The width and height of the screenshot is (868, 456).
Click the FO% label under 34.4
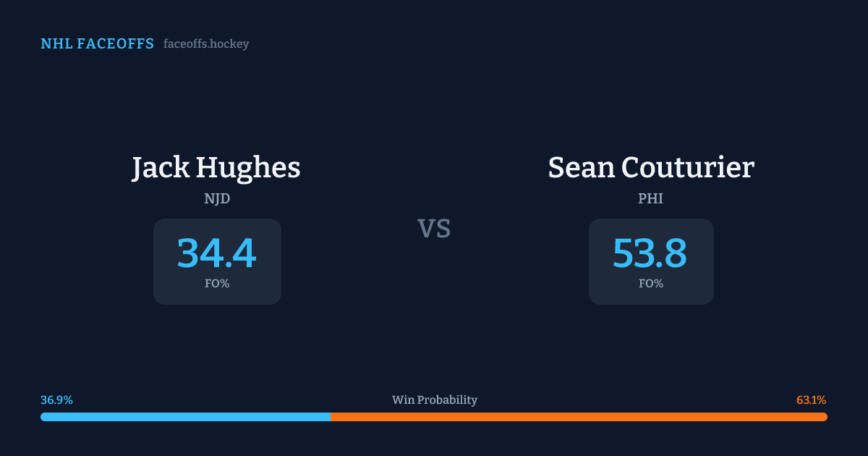click(217, 284)
